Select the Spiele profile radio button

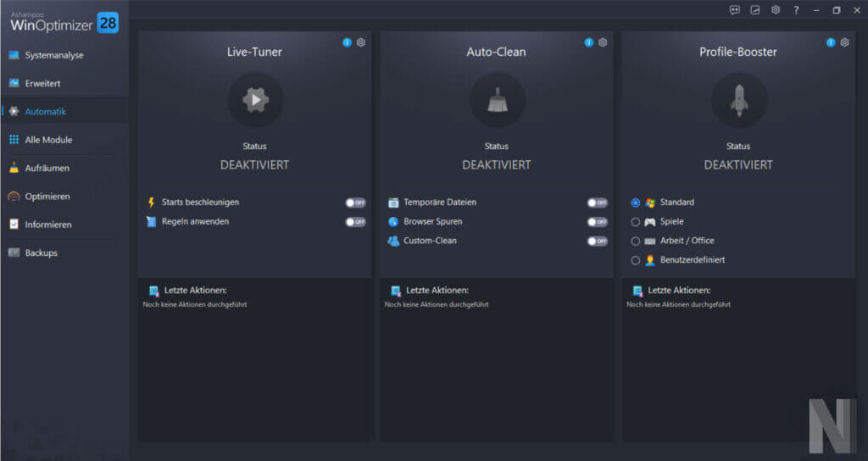pos(636,222)
